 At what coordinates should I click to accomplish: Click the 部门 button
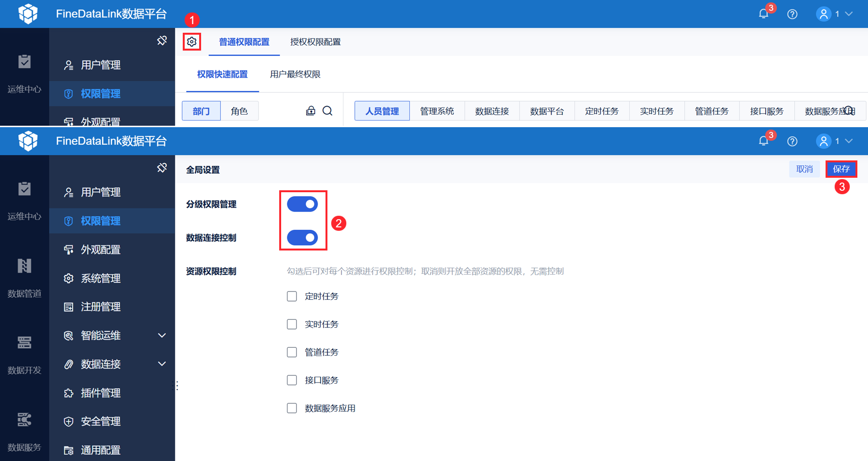(x=201, y=111)
